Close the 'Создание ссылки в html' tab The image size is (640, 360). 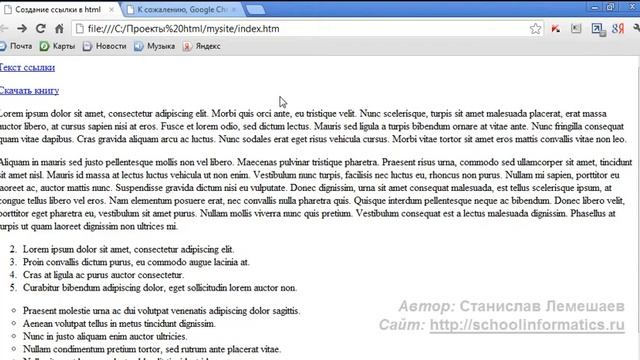[x=111, y=9]
